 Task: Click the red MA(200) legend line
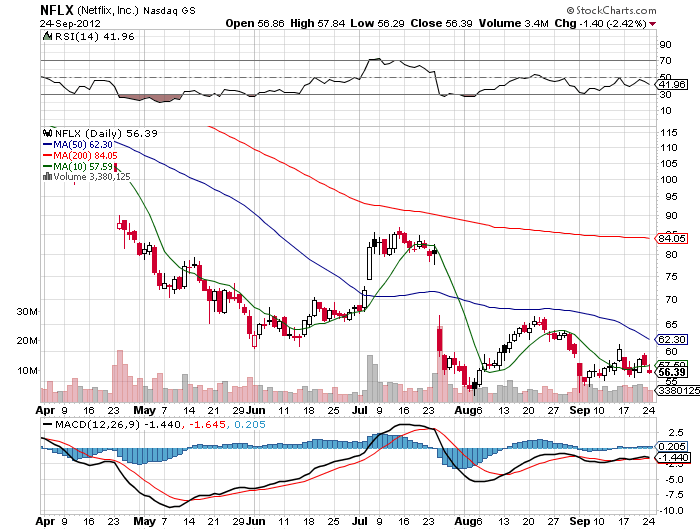click(x=48, y=155)
